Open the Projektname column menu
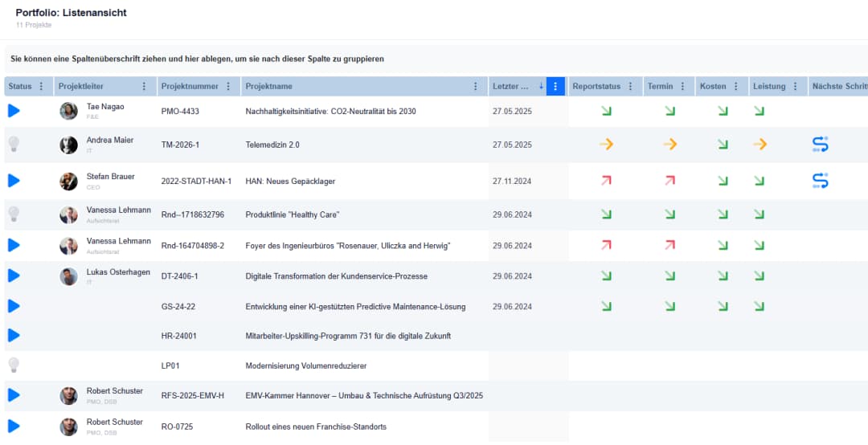The width and height of the screenshot is (868, 445). (x=475, y=86)
